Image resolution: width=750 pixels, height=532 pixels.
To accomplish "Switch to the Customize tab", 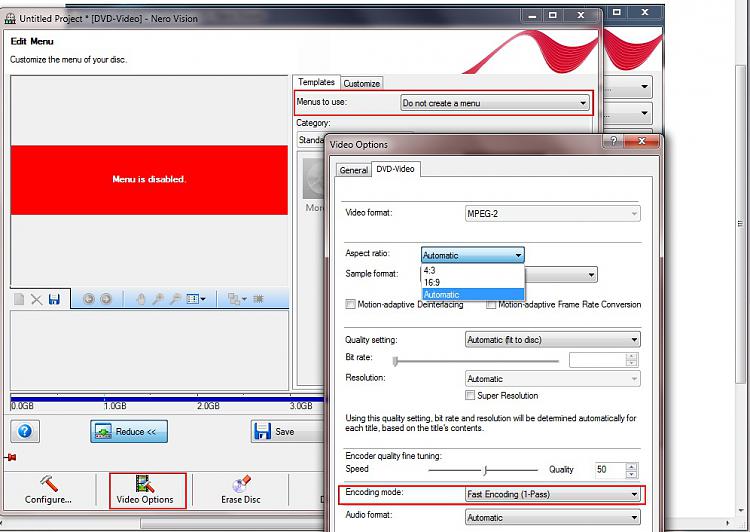I will [x=362, y=83].
